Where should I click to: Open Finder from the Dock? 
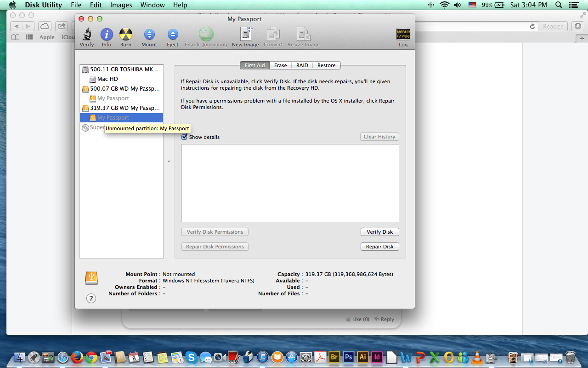(20, 357)
